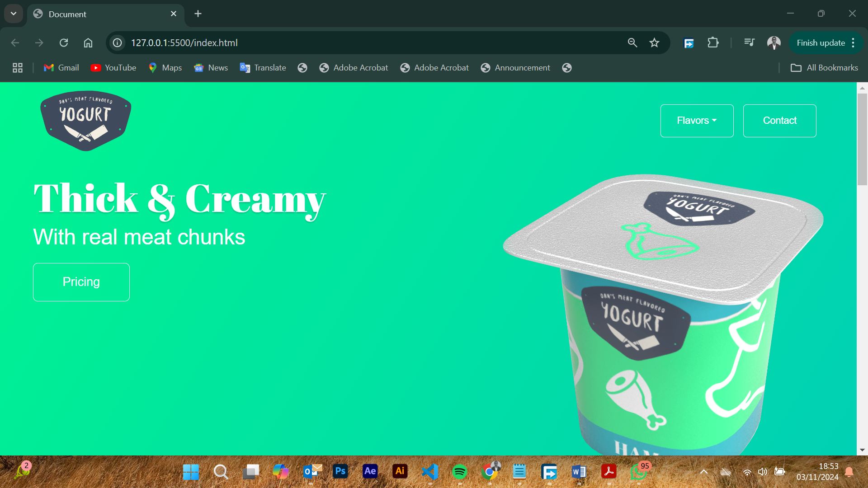
Task: Show hidden system tray icons
Action: click(x=704, y=472)
